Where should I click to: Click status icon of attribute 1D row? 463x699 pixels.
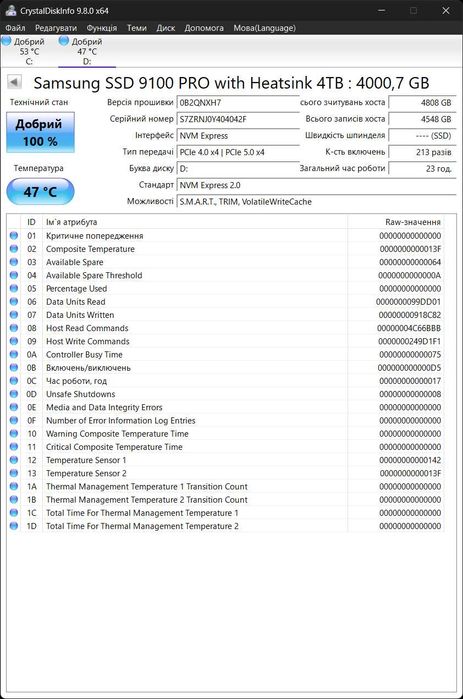(x=14, y=526)
